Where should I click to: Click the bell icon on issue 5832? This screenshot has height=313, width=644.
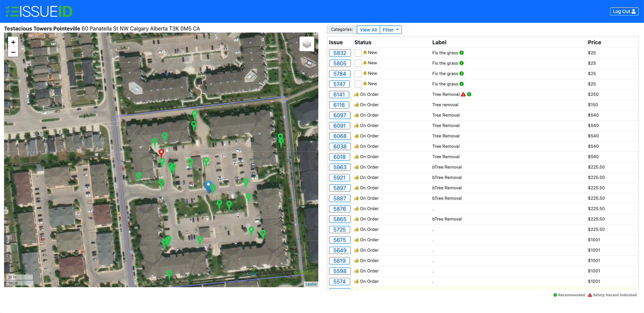point(365,53)
